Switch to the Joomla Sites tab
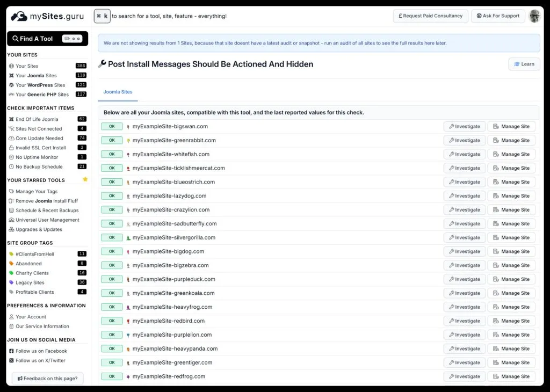550x392 pixels. pos(117,92)
